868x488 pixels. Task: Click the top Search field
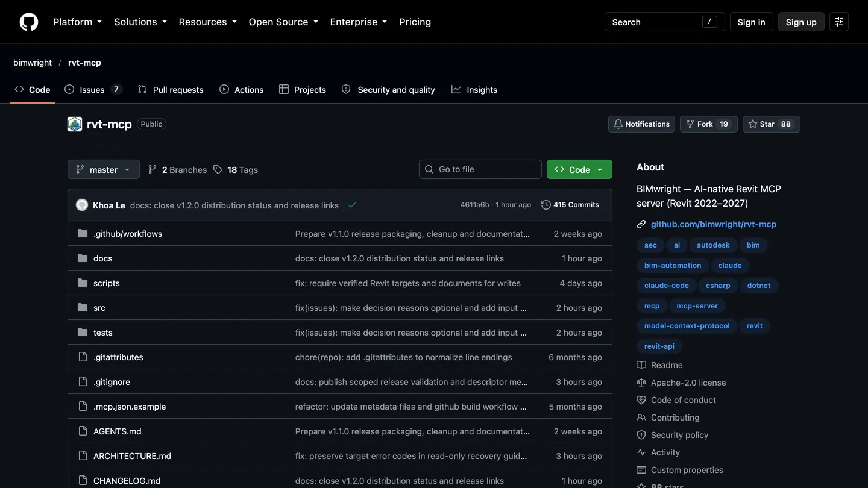665,22
